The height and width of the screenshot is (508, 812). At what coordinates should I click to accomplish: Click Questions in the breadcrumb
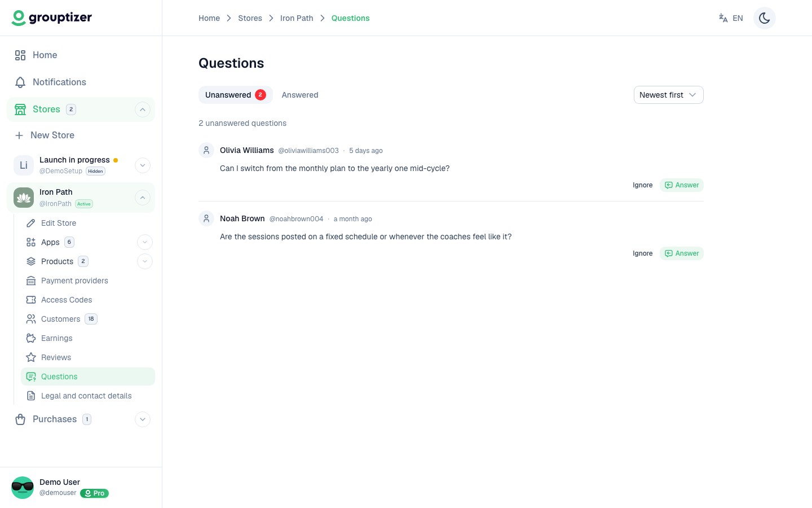pos(350,18)
